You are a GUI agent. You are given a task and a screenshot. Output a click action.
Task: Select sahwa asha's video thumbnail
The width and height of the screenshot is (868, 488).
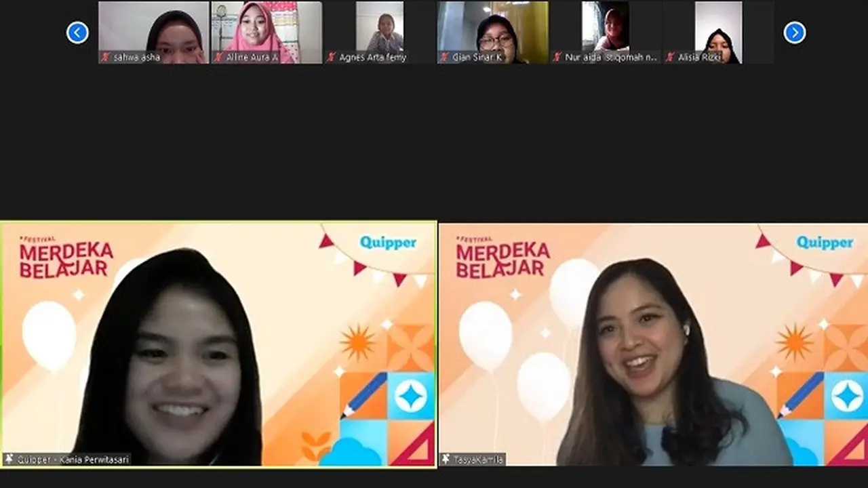coord(154,33)
